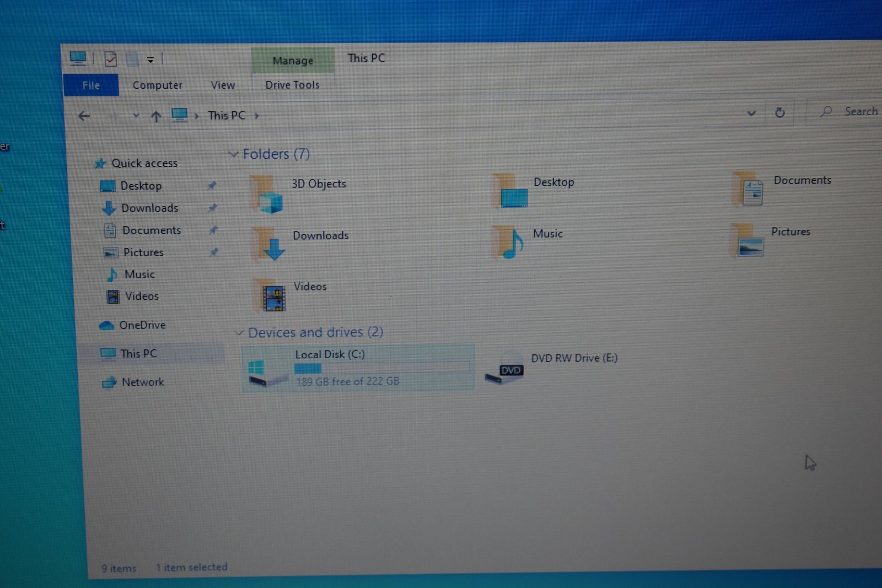
Task: Select the Videos folder icon in main pane
Action: (270, 295)
